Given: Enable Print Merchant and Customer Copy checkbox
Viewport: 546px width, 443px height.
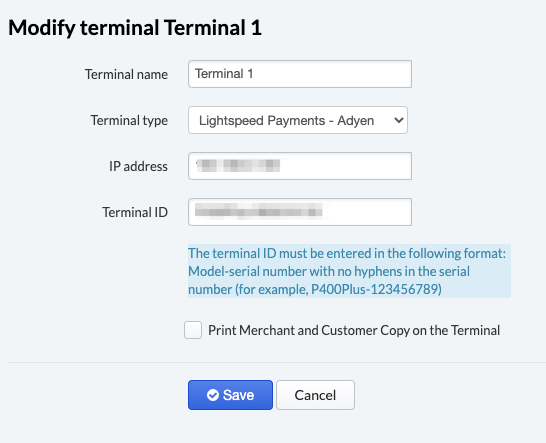Looking at the screenshot, I should coord(193,330).
